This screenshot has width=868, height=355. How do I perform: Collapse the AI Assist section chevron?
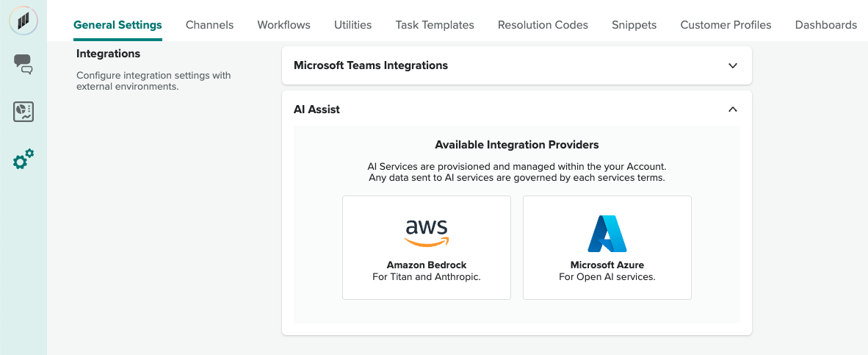(x=732, y=110)
